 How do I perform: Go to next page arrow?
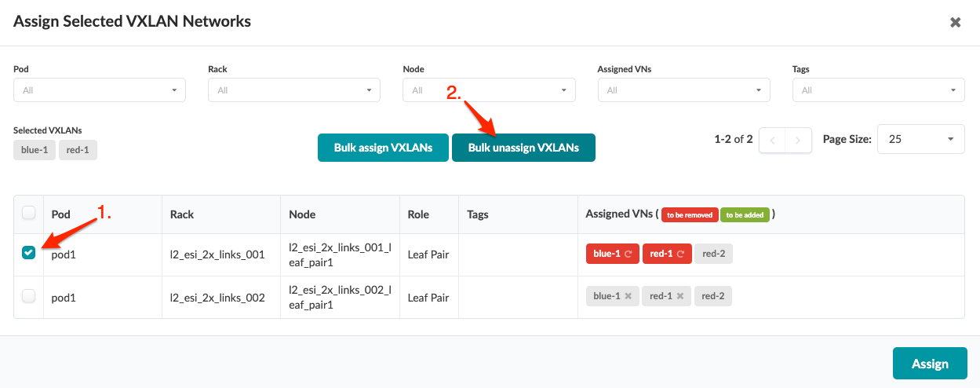[798, 140]
